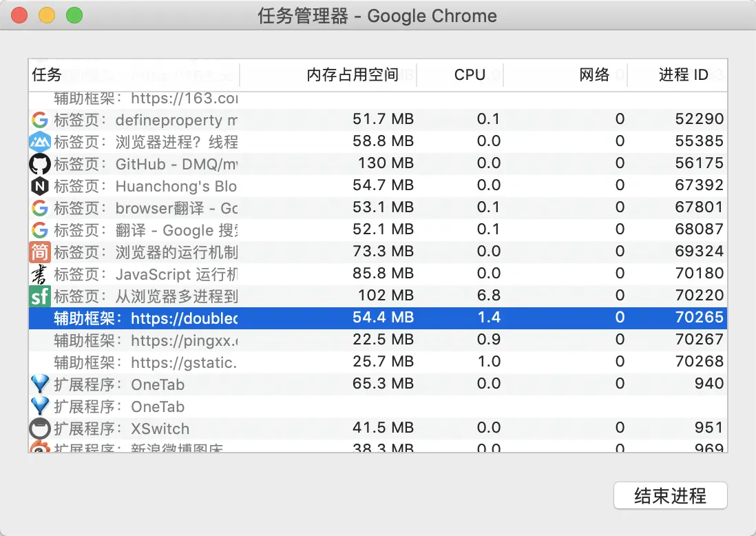The image size is (756, 536).
Task: Sort by the 网络 column header
Action: click(595, 75)
